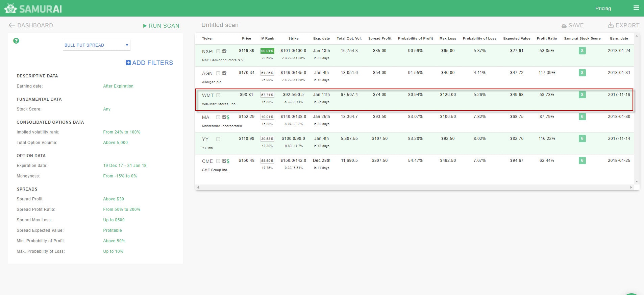
Task: Click YY Samurai Stock Score badge 6
Action: click(x=582, y=139)
